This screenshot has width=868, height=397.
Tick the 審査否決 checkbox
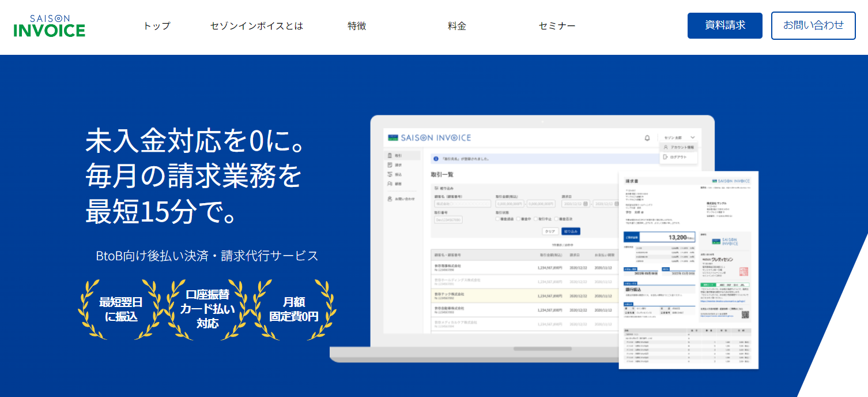click(x=556, y=219)
